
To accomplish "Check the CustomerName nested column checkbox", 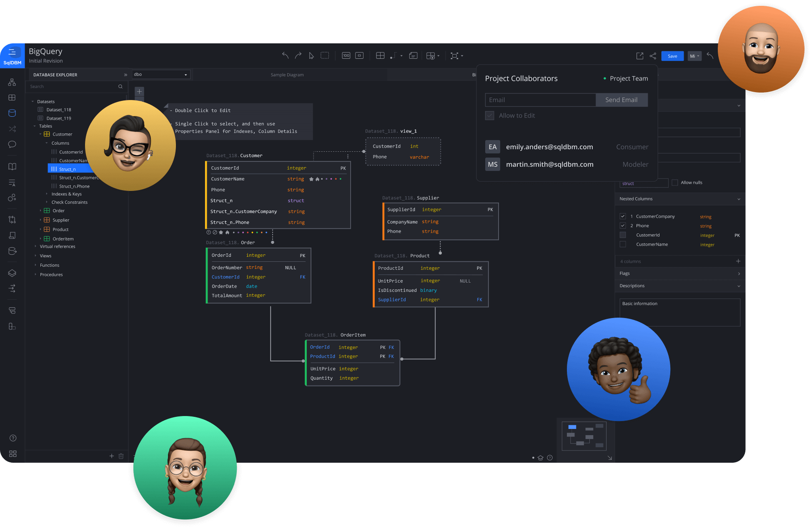I will 623,244.
